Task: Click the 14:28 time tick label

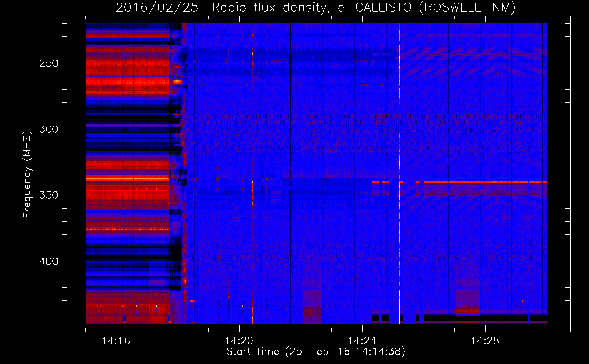Action: tap(485, 341)
